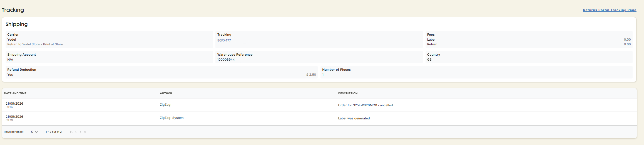Go to first page of tracking events
Screen dimensions: 644x145
[71, 132]
